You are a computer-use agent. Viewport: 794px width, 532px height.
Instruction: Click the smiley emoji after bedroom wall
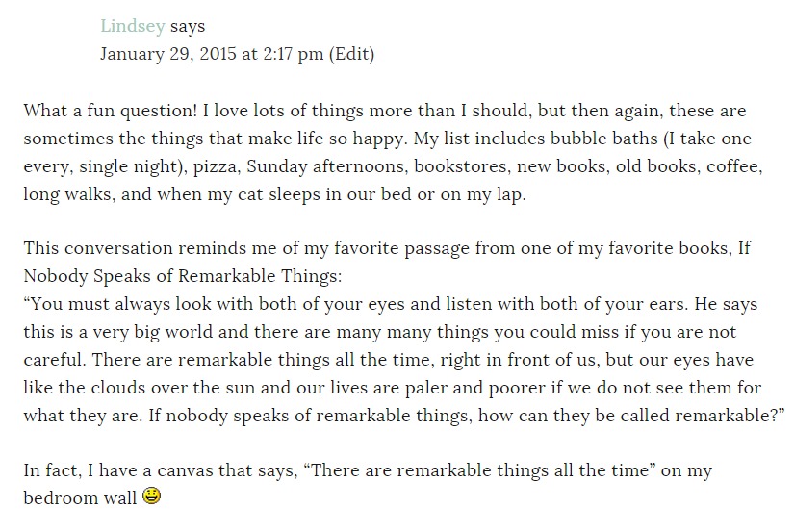(151, 495)
